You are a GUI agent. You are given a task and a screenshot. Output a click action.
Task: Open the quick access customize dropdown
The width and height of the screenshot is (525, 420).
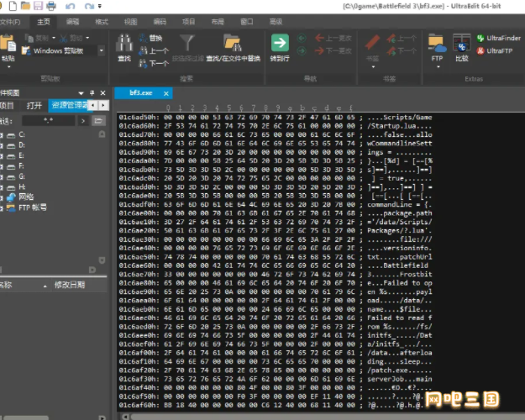99,6
